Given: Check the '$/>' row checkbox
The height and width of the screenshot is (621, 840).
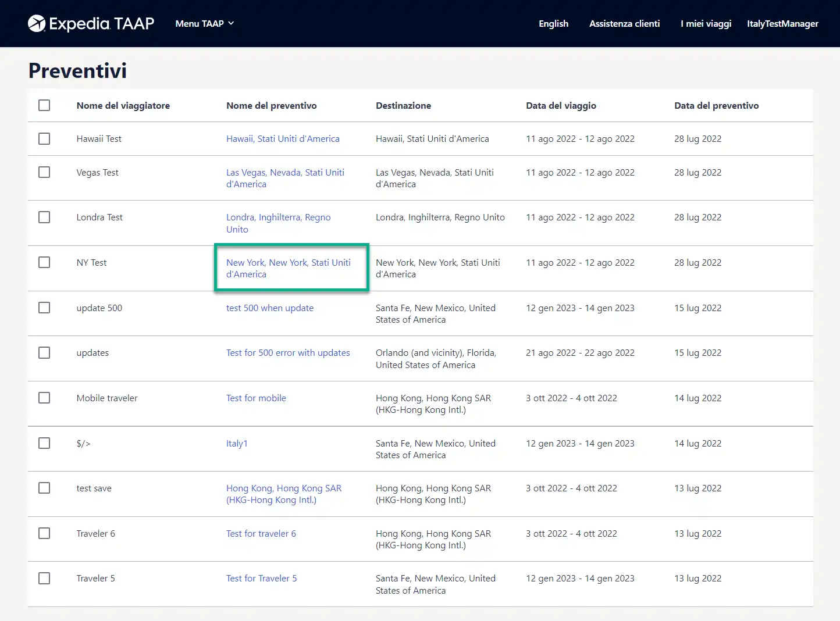Looking at the screenshot, I should coord(44,443).
